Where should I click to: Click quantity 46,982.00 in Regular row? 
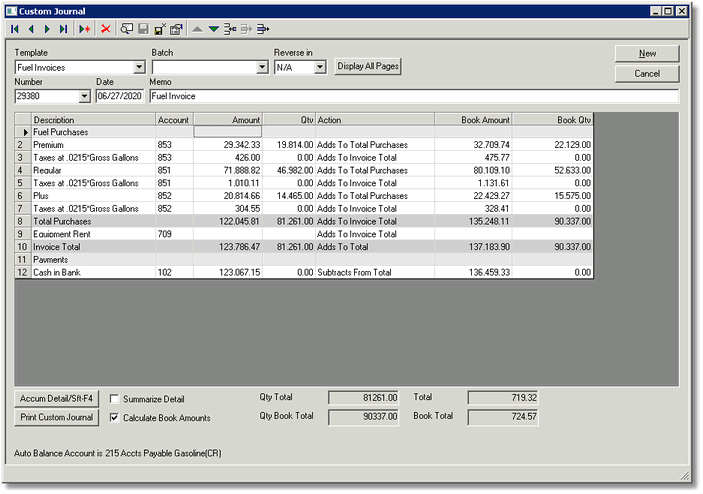pos(289,170)
